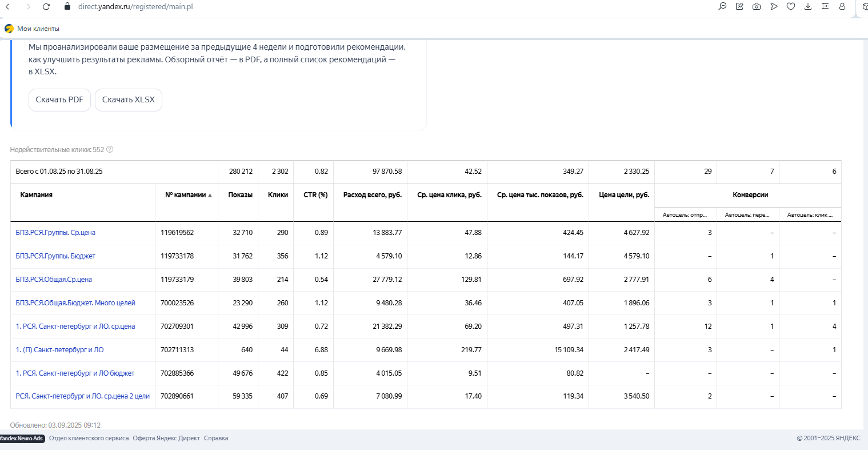
Task: Click the user profile icon in toolbar
Action: pos(842,7)
